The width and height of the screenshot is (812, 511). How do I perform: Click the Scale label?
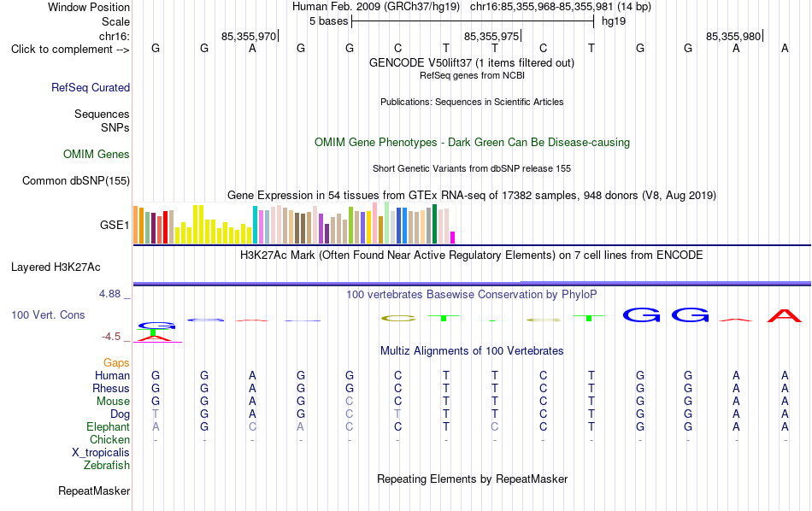coord(116,21)
